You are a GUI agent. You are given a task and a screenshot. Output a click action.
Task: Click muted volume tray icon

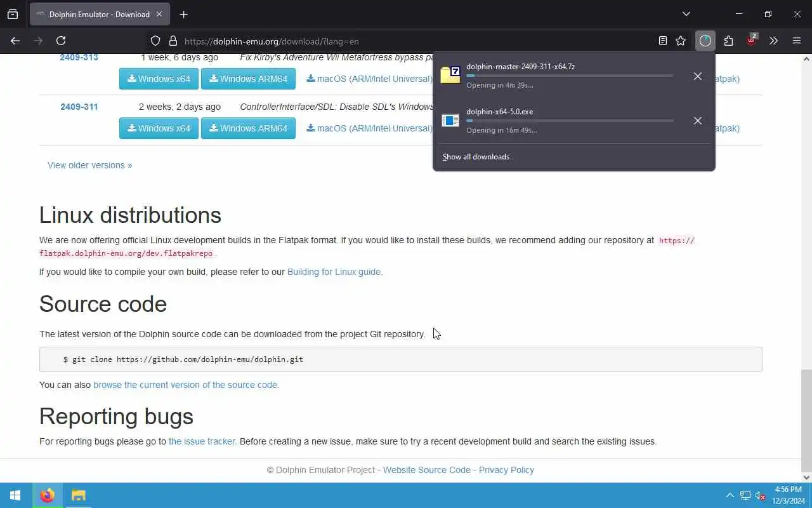[760, 495]
